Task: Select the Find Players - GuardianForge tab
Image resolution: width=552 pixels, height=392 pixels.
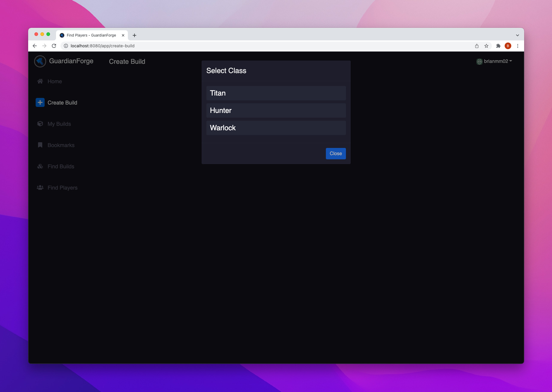Action: click(x=91, y=35)
